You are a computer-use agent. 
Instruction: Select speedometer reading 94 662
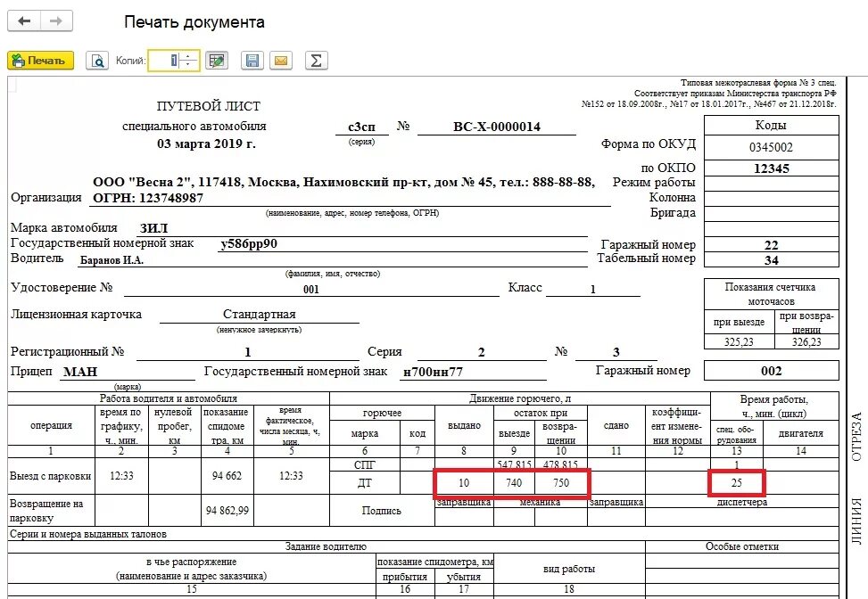(227, 476)
